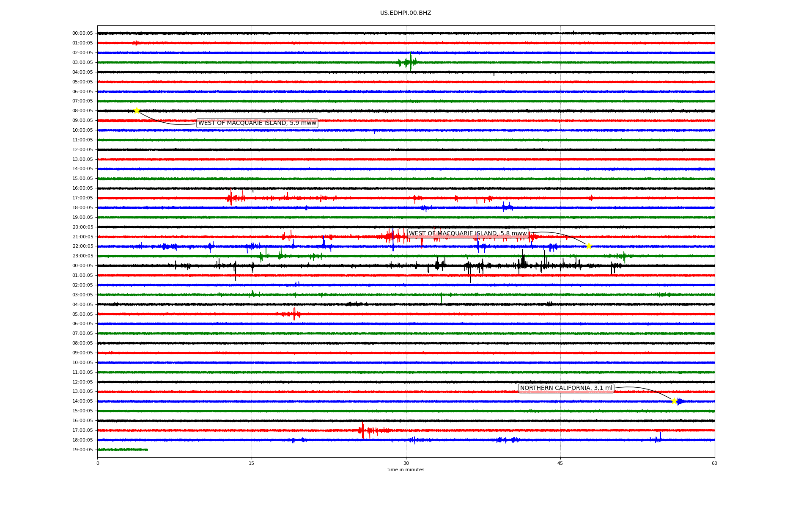
Task: Click the short green trace in the final row
Action: [123, 450]
